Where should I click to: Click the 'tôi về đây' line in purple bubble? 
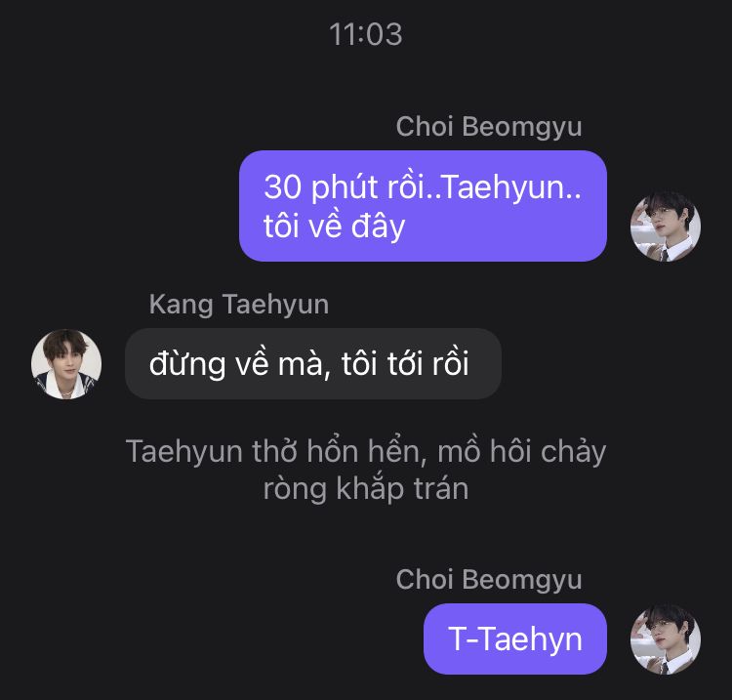pyautogui.click(x=334, y=226)
